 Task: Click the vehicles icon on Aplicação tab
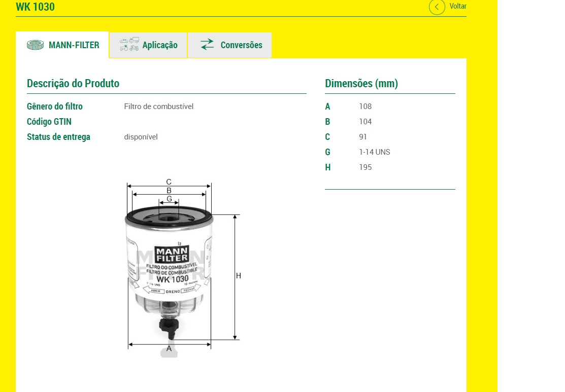[129, 45]
